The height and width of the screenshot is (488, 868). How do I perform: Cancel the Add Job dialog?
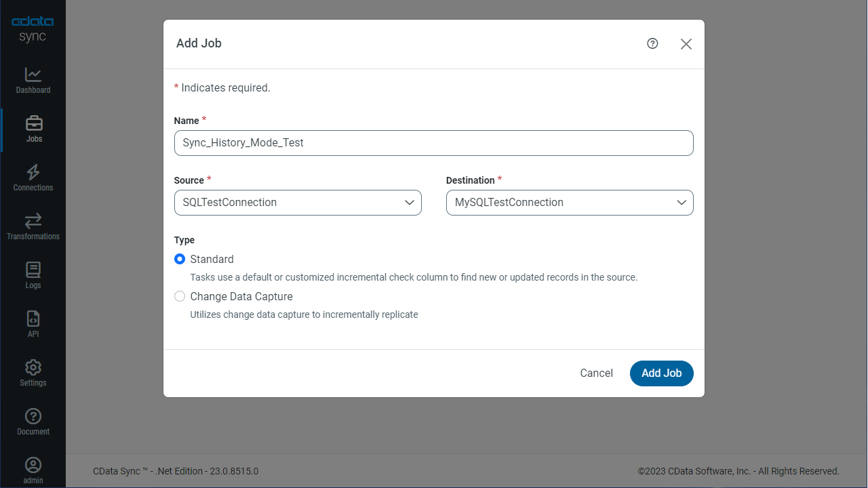596,373
